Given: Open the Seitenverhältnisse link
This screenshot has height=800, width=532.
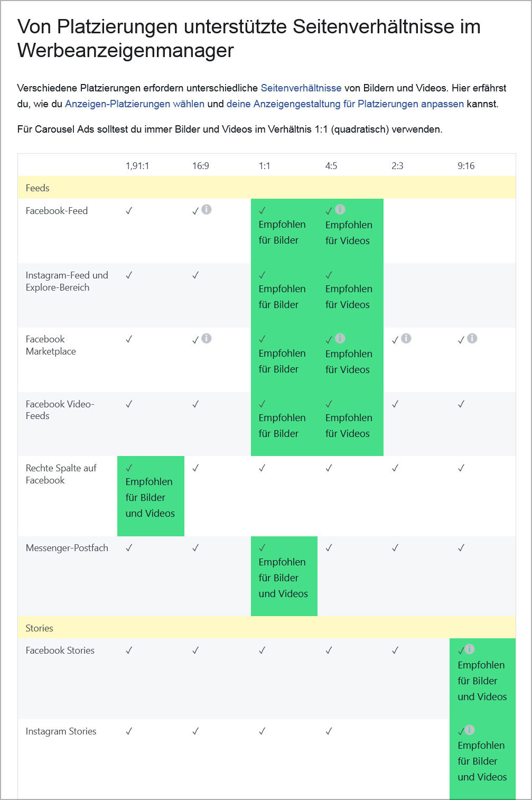Looking at the screenshot, I should [301, 88].
